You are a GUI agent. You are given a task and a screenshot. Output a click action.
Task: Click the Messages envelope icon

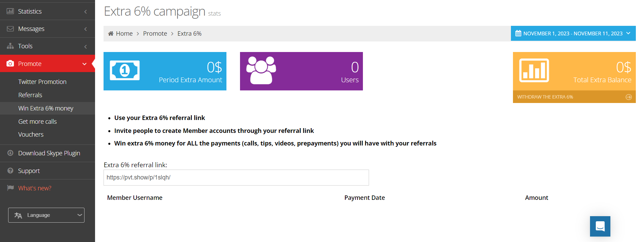point(10,29)
